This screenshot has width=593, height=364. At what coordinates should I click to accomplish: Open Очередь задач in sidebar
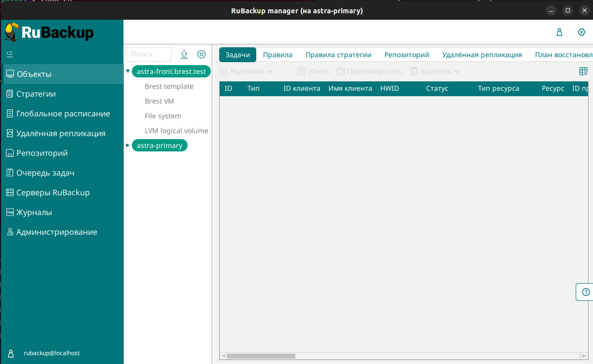(x=45, y=173)
